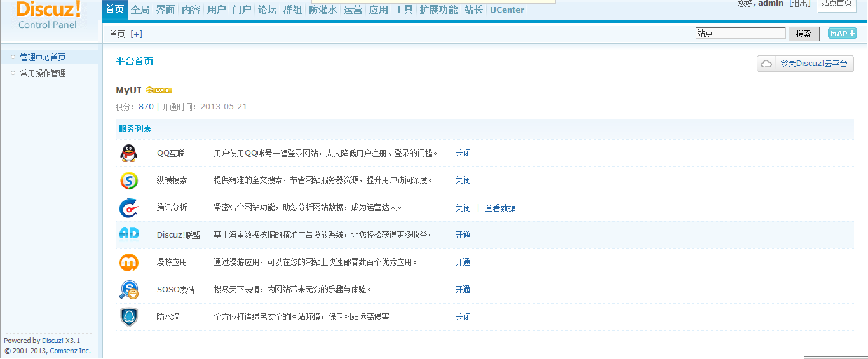The image size is (868, 359).
Task: Open the MAP navigation button
Action: (x=842, y=33)
